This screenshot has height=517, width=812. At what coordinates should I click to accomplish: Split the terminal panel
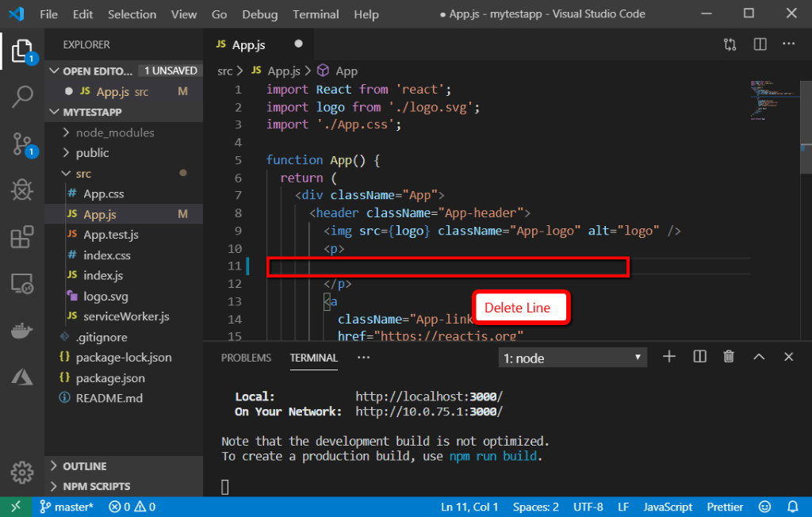click(699, 356)
